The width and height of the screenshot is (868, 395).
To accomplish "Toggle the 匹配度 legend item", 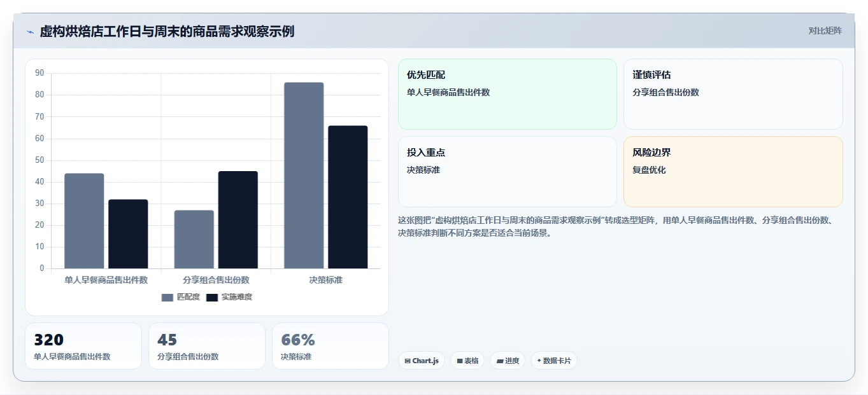I will pyautogui.click(x=181, y=297).
